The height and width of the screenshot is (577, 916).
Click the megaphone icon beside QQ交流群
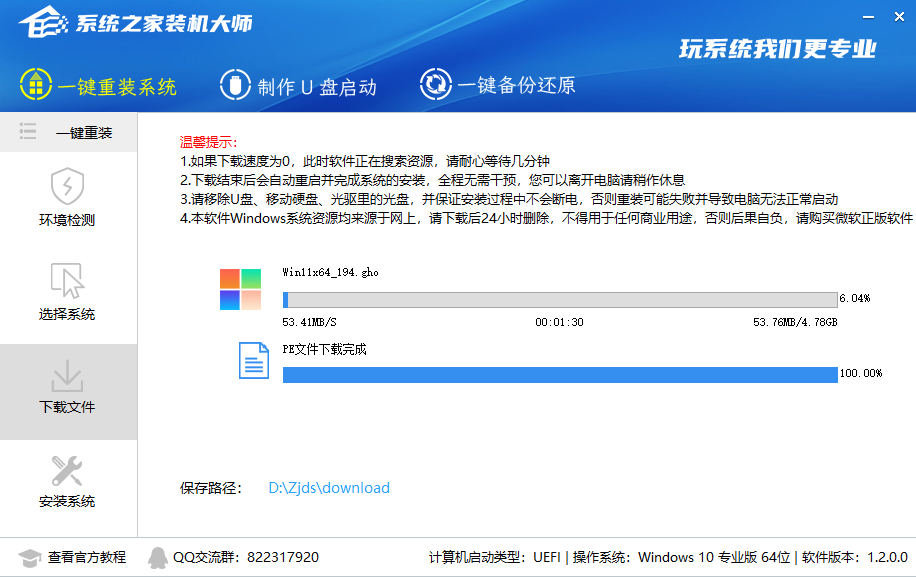(157, 556)
